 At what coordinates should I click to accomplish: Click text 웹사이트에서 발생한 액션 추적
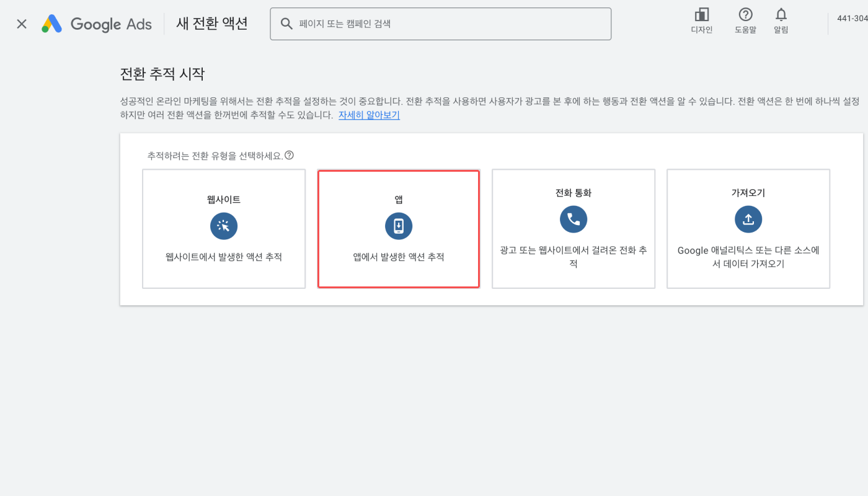tap(224, 257)
